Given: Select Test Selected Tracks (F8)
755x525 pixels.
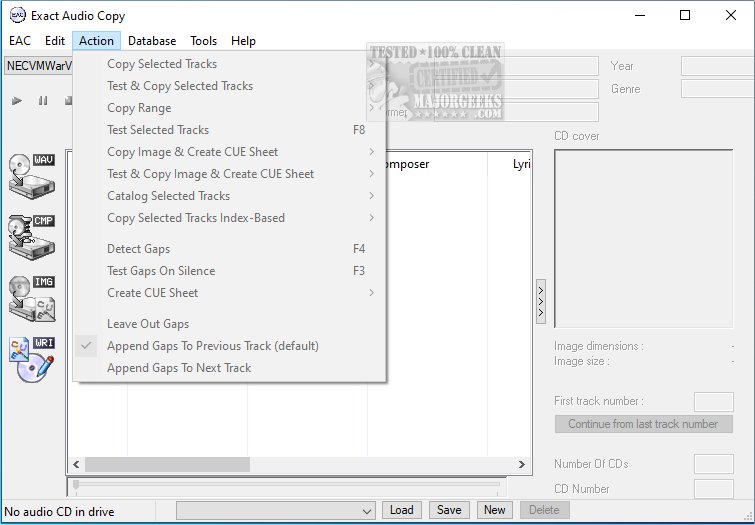Looking at the screenshot, I should pos(230,130).
